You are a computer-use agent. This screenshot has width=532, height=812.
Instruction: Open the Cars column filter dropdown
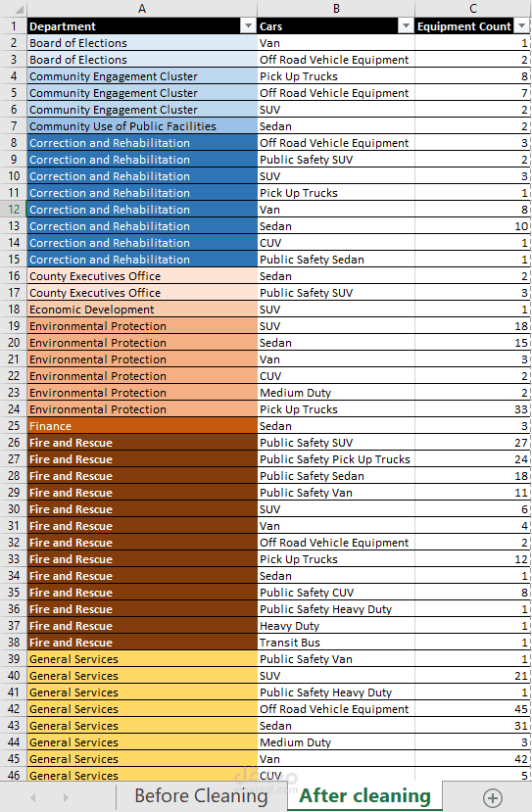click(406, 26)
